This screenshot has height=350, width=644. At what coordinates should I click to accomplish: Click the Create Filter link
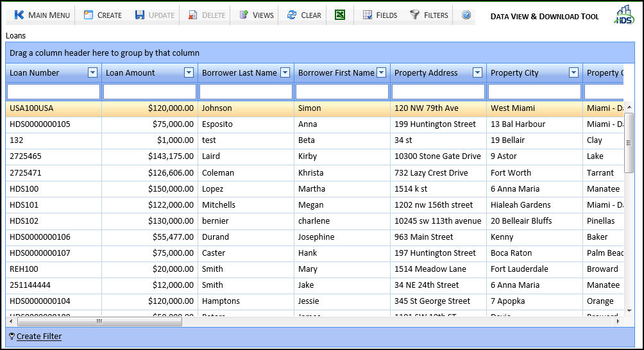pos(39,336)
